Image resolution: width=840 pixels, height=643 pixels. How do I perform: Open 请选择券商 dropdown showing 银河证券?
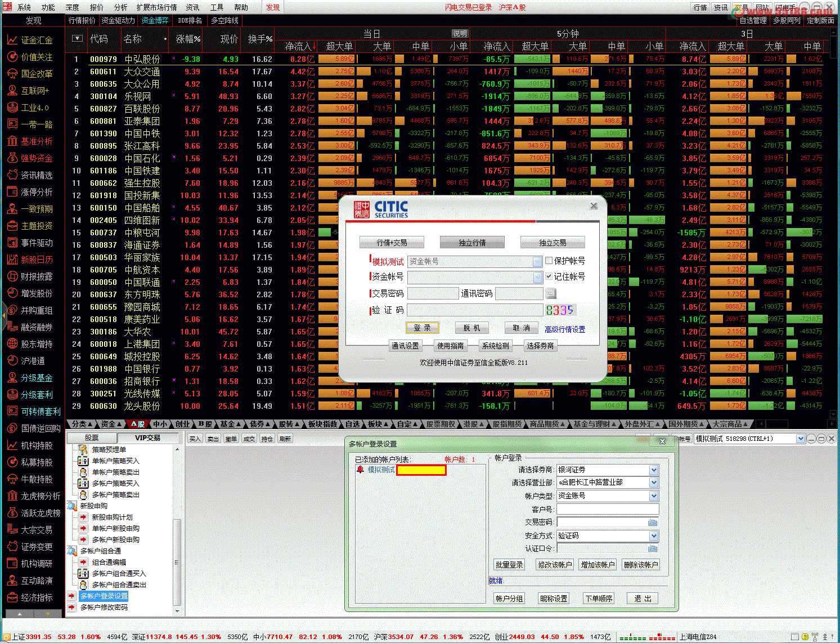pyautogui.click(x=654, y=470)
